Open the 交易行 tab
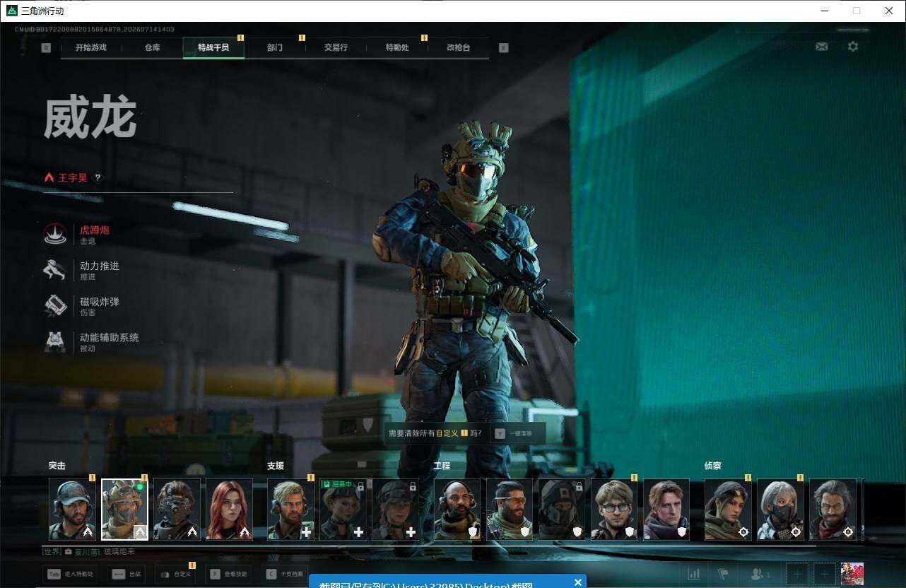 336,47
